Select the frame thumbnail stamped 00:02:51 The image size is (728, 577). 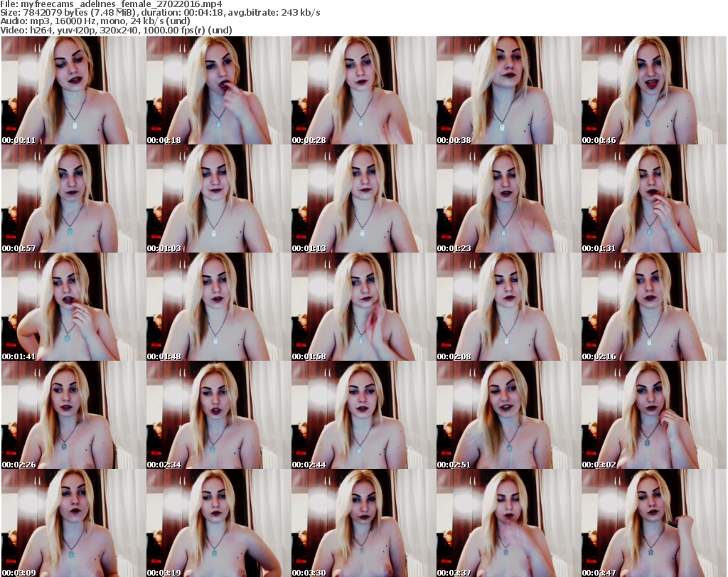click(508, 415)
